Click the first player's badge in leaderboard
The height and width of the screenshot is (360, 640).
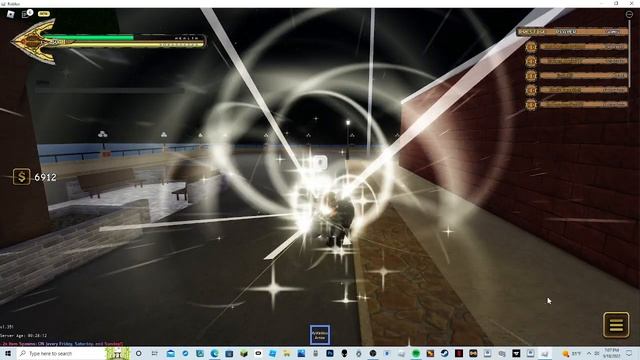click(531, 47)
